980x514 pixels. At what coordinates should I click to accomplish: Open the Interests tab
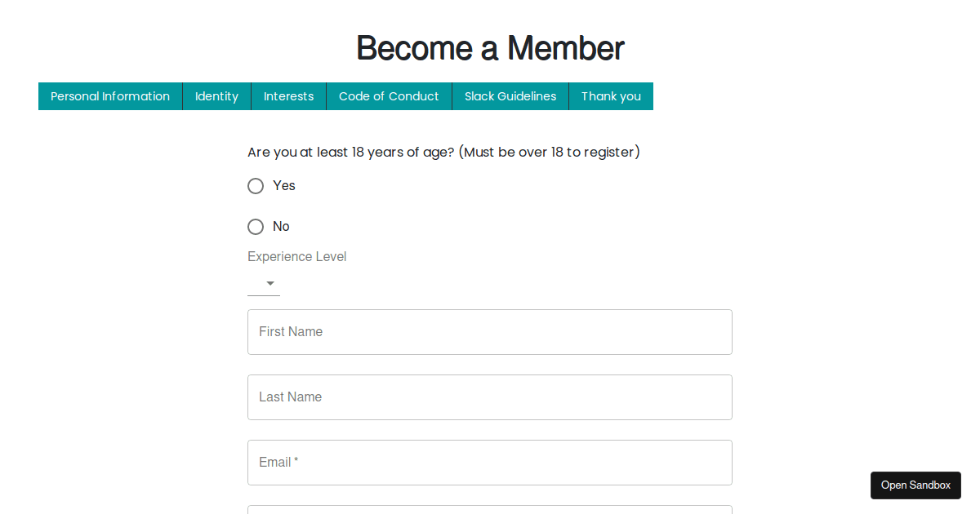click(x=288, y=95)
